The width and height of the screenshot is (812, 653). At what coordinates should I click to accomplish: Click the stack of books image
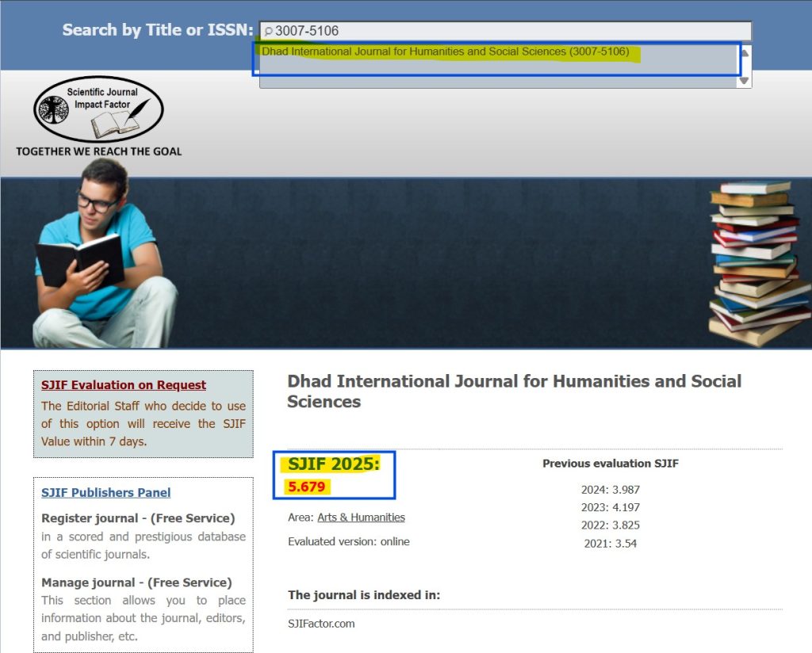tap(759, 263)
